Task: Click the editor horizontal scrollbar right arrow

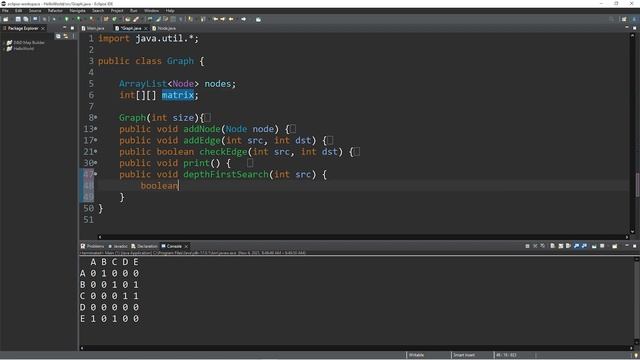Action: [627, 237]
